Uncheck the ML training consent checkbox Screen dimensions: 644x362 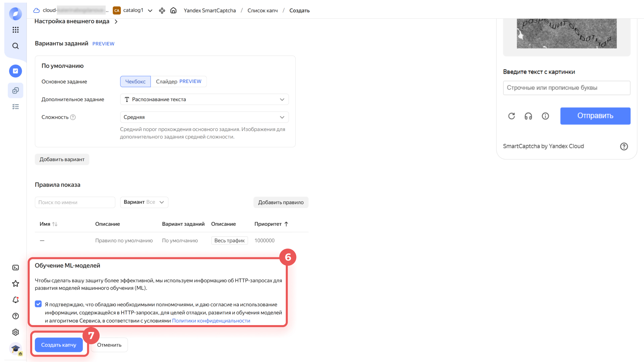[38, 304]
